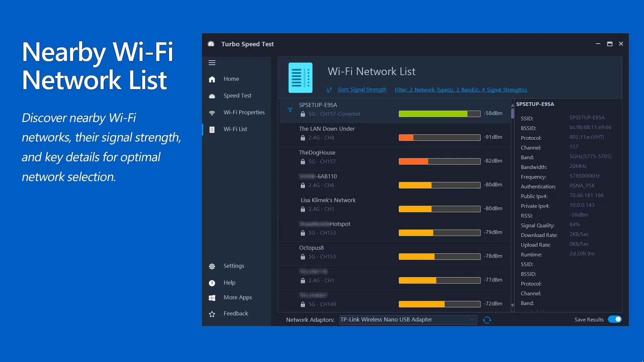Click the Settings gear icon
This screenshot has width=644, height=362.
click(212, 266)
